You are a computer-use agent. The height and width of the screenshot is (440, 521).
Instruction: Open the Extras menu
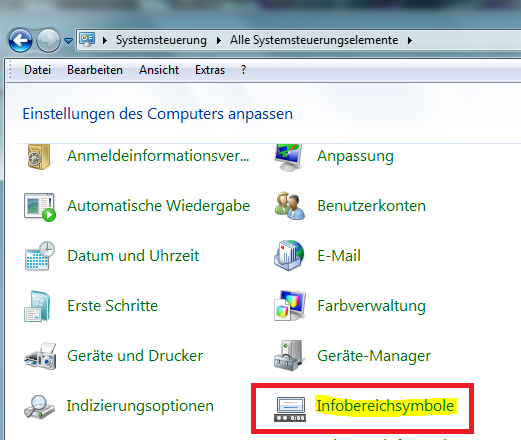[x=210, y=70]
